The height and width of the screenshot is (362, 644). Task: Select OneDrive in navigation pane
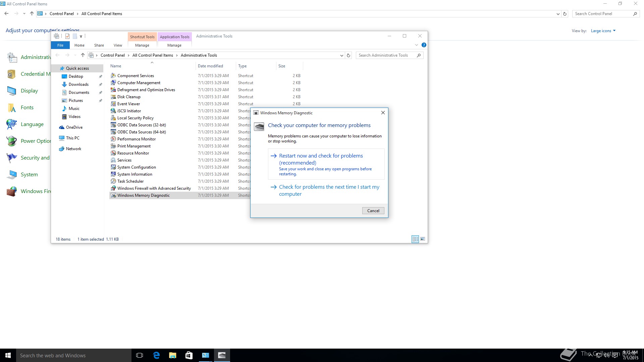pyautogui.click(x=74, y=127)
